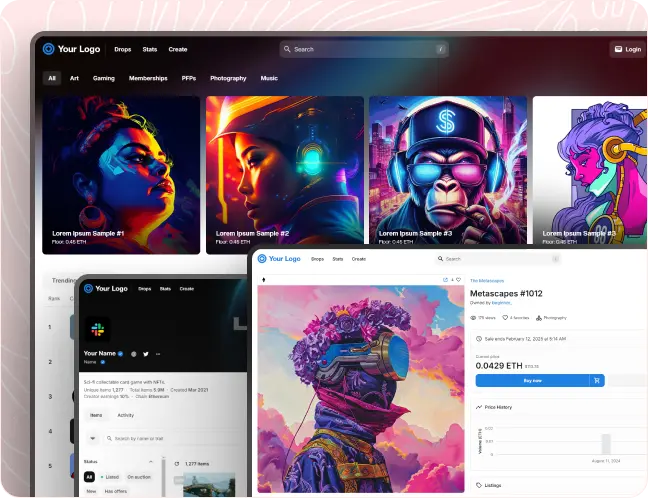Image resolution: width=648 pixels, height=498 pixels.
Task: Toggle the On auction status filter
Action: point(139,477)
